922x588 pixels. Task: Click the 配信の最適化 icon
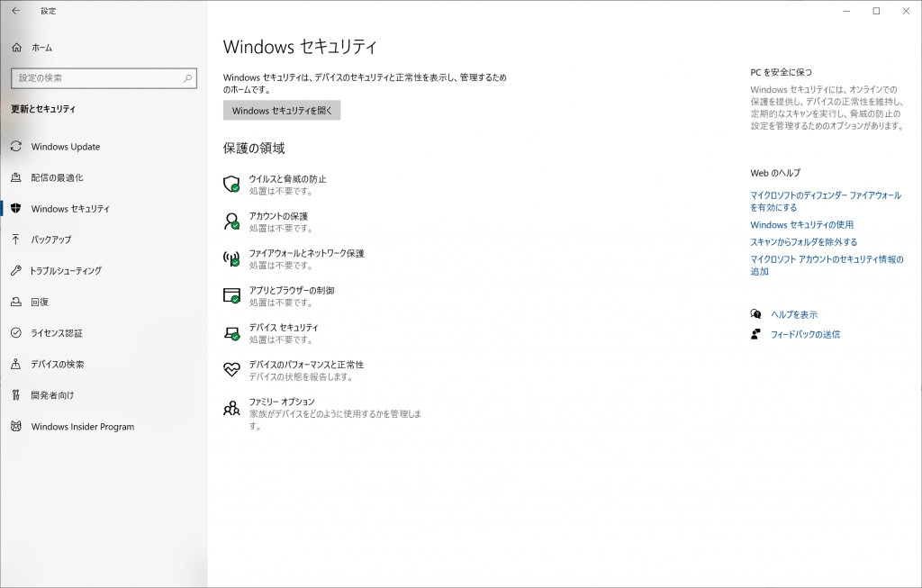pyautogui.click(x=16, y=177)
